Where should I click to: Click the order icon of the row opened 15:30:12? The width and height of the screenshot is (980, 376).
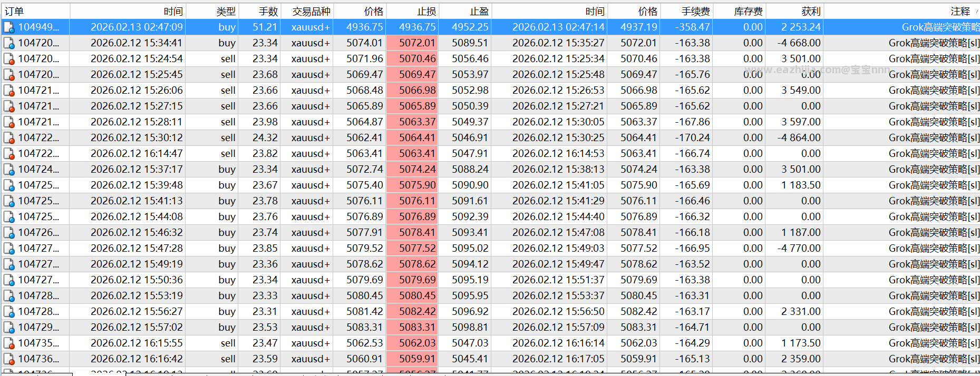9,138
